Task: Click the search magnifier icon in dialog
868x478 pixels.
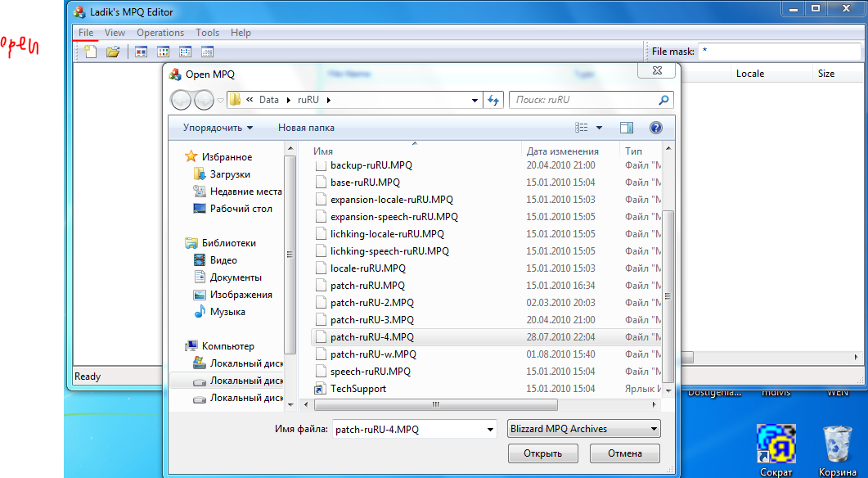Action: (663, 100)
